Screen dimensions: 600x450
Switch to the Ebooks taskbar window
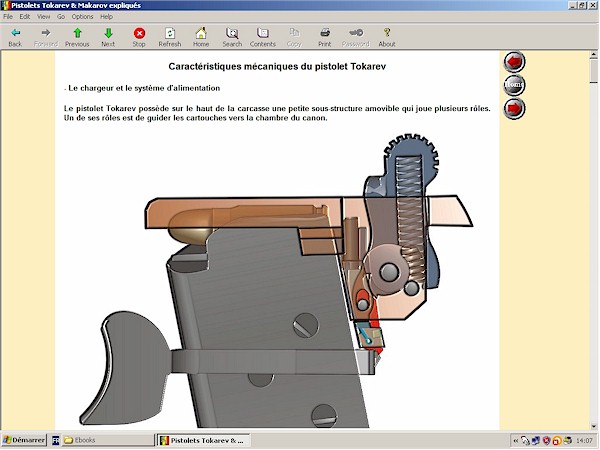pyautogui.click(x=108, y=440)
